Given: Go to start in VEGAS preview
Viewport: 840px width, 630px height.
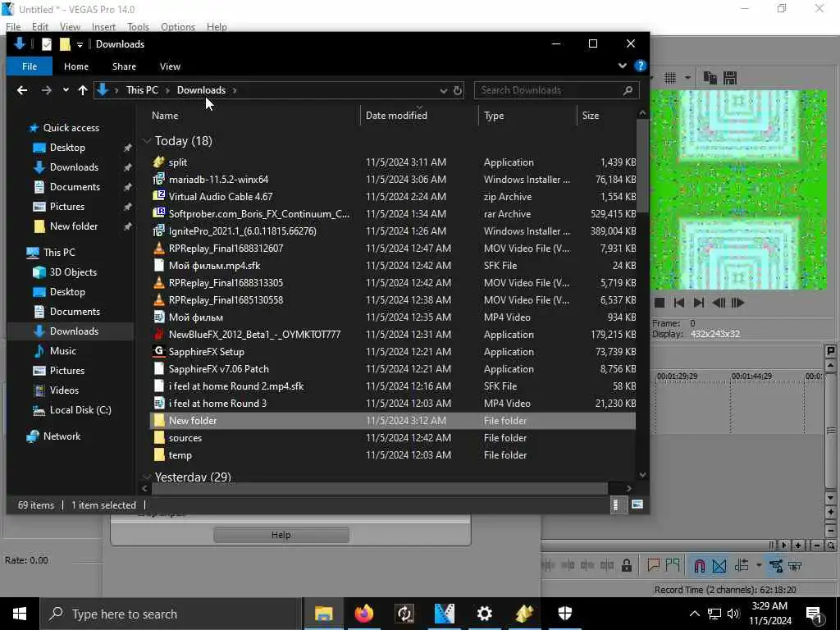Looking at the screenshot, I should click(678, 304).
